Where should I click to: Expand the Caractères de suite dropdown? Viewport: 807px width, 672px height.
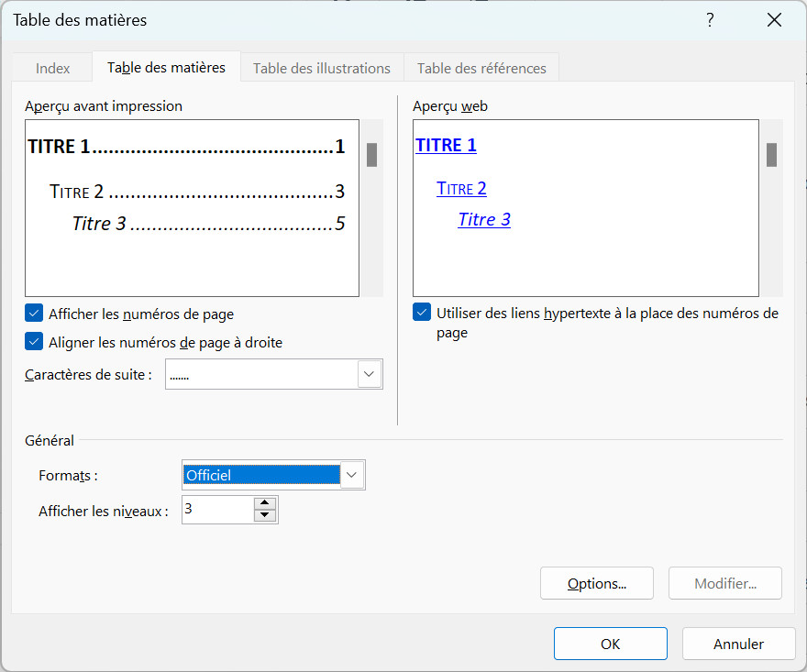pos(369,374)
